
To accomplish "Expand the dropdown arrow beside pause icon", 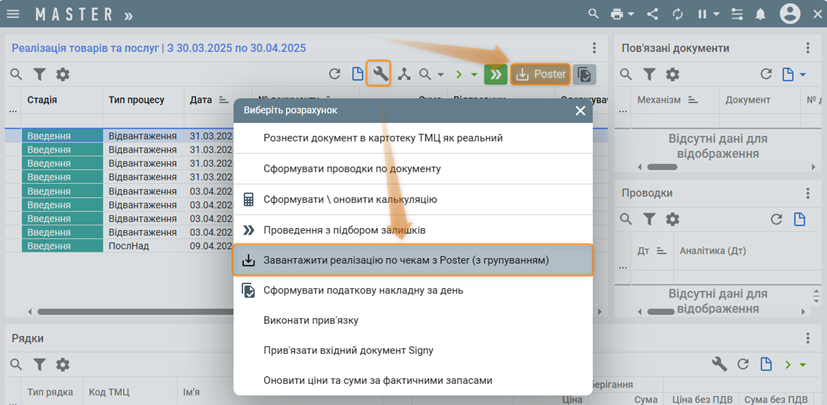I will (716, 14).
